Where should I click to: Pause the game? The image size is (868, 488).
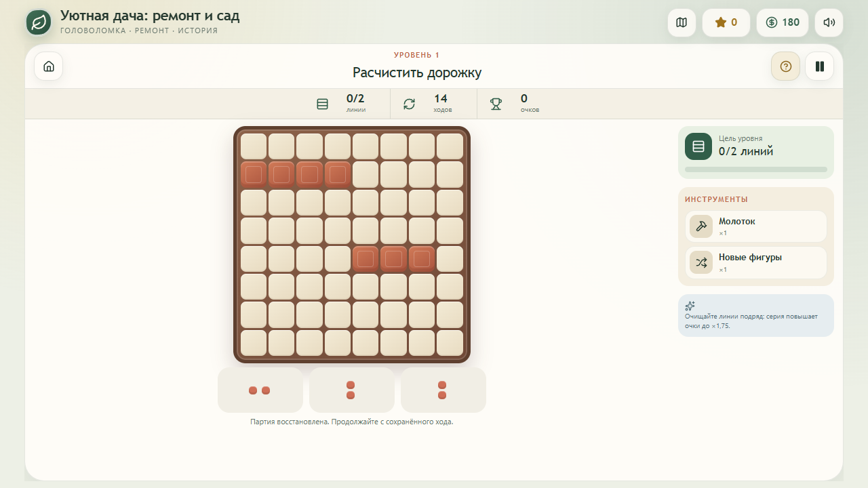tap(820, 66)
